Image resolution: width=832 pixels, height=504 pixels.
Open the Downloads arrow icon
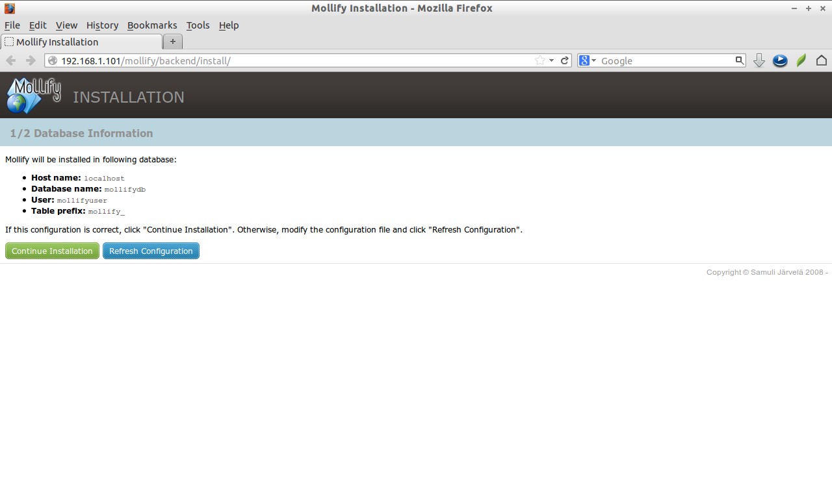pyautogui.click(x=759, y=60)
